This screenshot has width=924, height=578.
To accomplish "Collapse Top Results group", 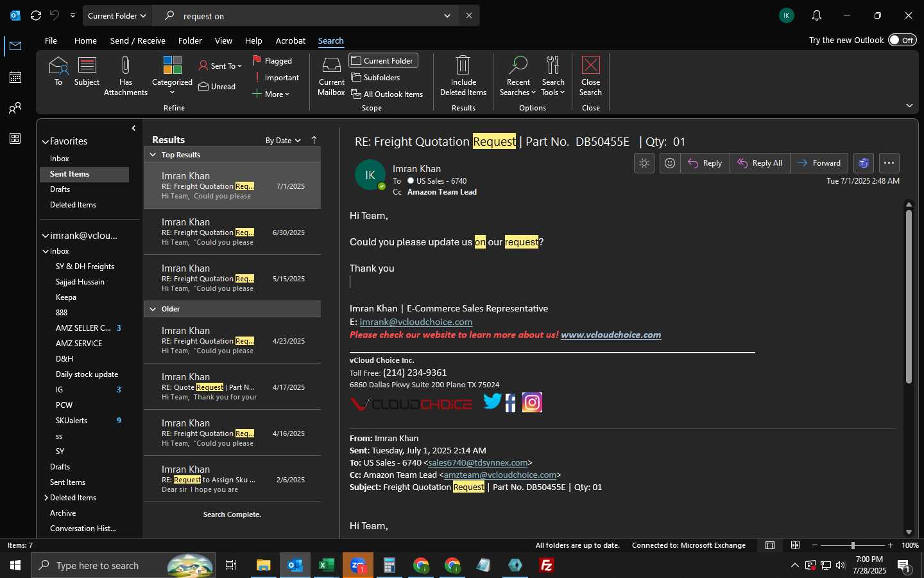I will 153,155.
